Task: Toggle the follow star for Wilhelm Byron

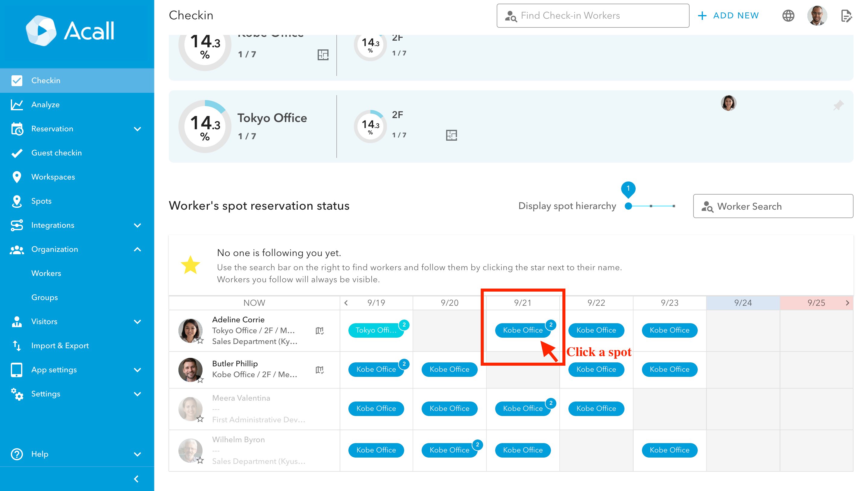Action: point(200,460)
